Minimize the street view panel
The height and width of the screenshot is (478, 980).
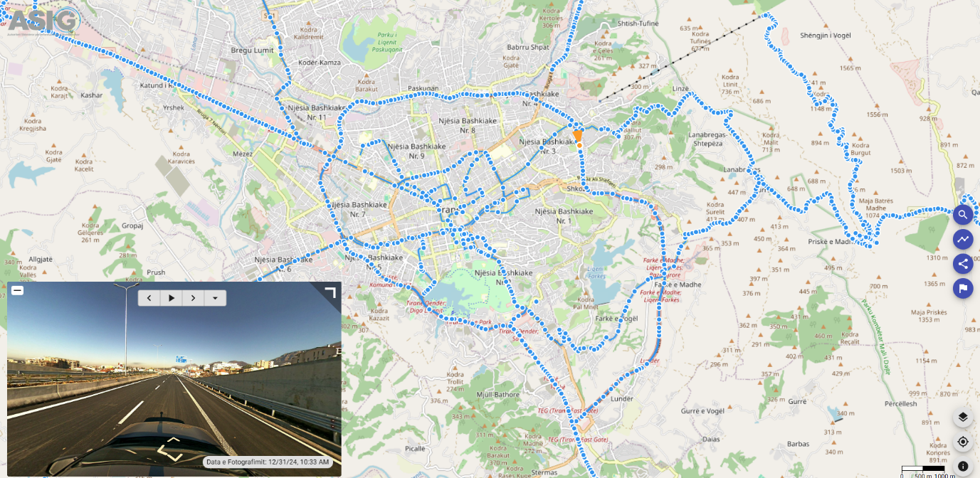18,290
